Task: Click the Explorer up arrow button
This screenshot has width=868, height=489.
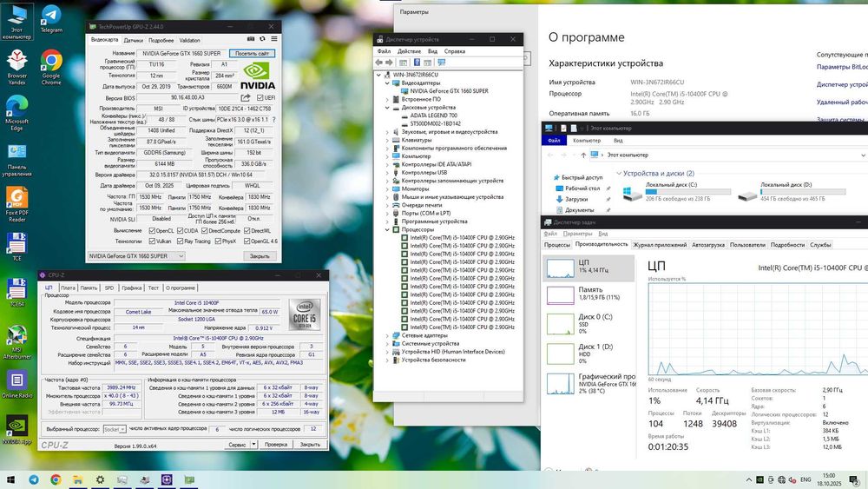Action: click(583, 155)
